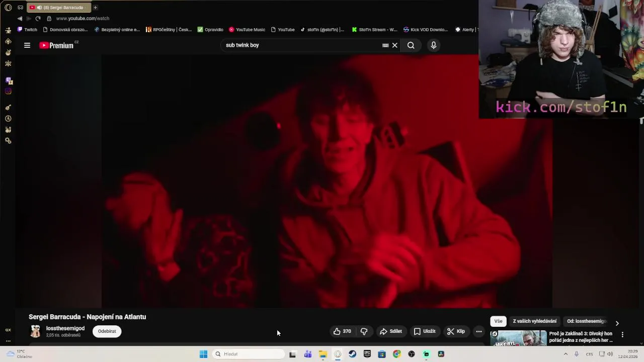The image size is (644, 362).
Task: Open the GX Control sidebar item
Action: [8, 330]
